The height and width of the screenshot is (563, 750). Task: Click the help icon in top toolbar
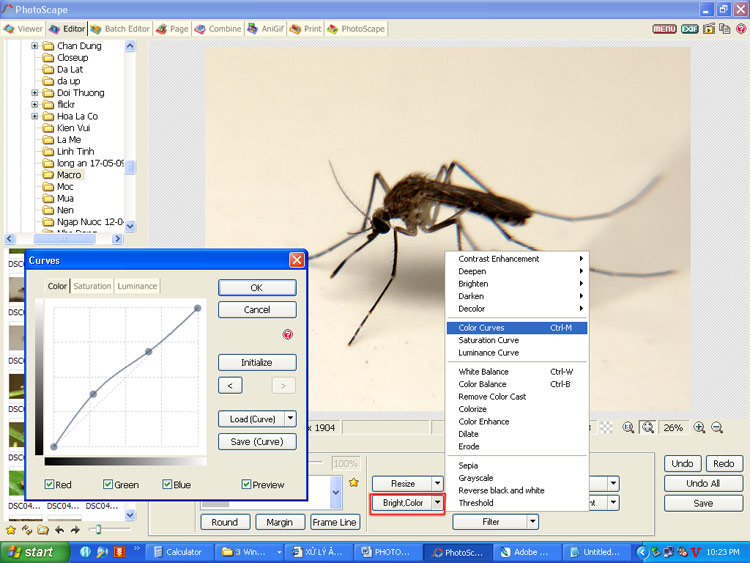click(x=740, y=29)
